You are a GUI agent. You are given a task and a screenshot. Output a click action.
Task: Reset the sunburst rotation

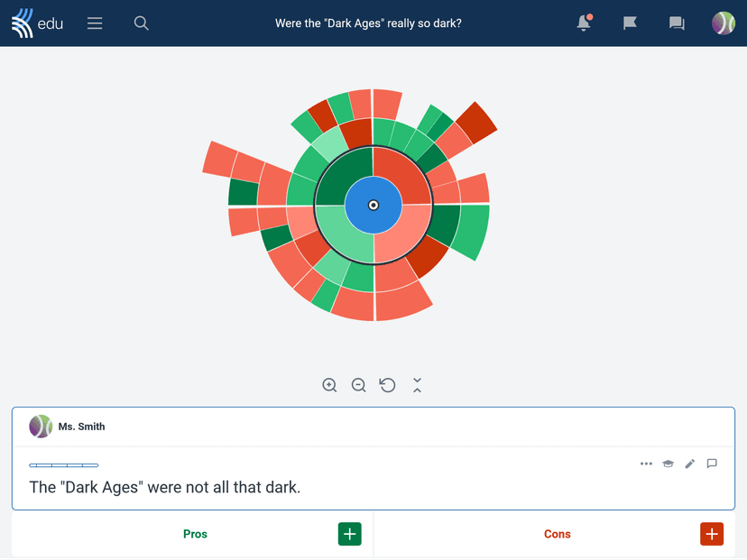click(387, 385)
